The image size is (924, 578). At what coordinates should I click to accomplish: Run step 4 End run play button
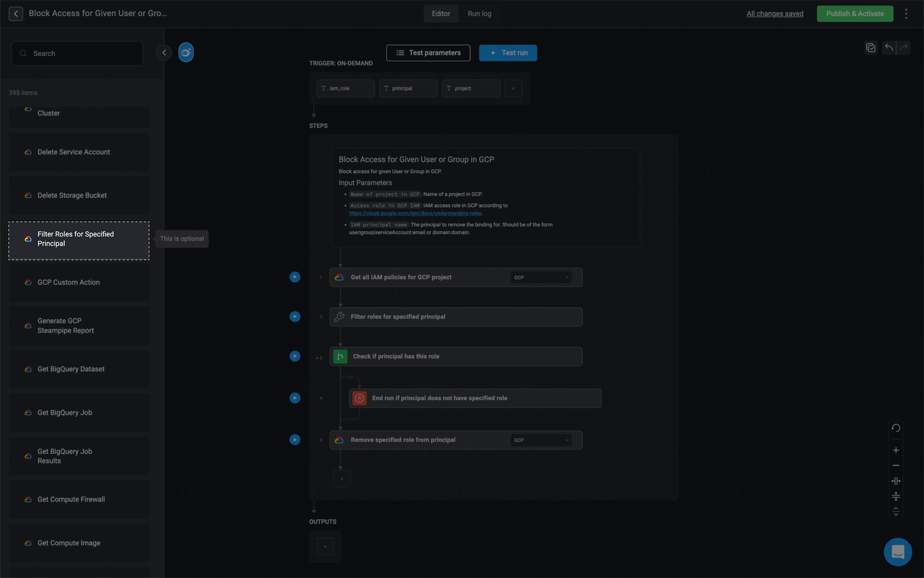(x=295, y=398)
